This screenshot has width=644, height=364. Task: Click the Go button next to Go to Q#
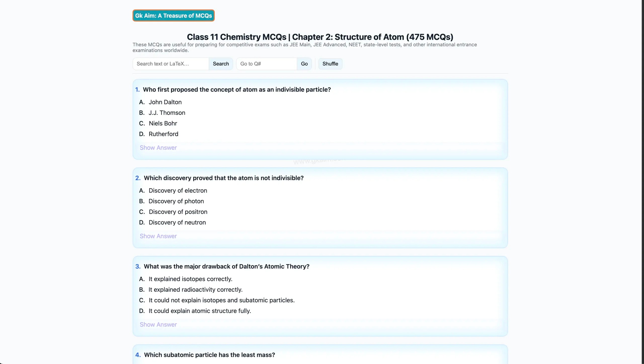click(x=304, y=64)
